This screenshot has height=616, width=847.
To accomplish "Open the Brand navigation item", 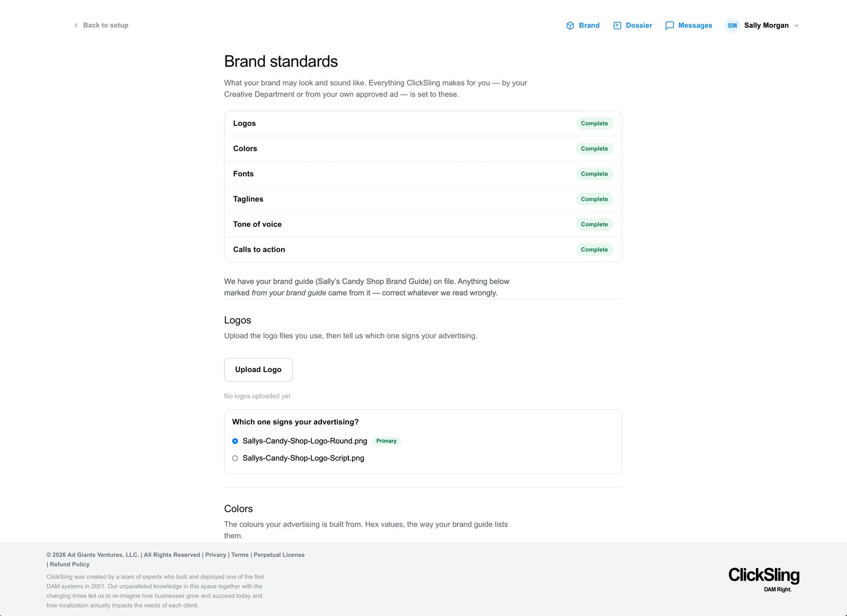I will [583, 25].
